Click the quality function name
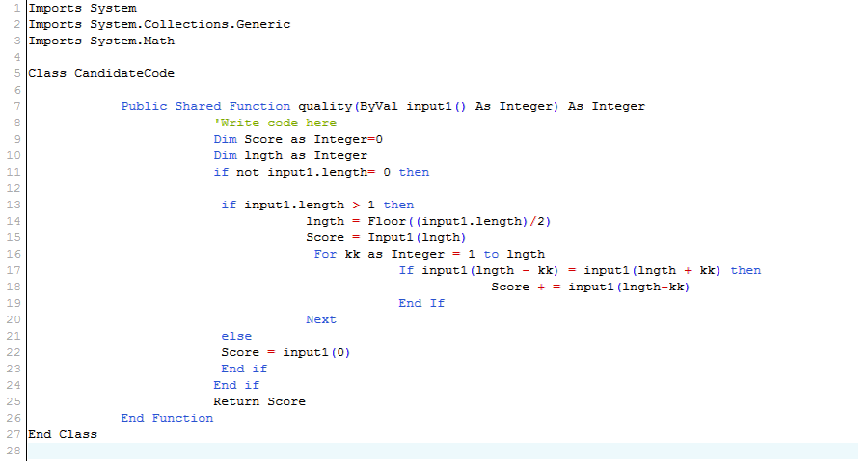Viewport: 868px width, 467px height. 325,106
